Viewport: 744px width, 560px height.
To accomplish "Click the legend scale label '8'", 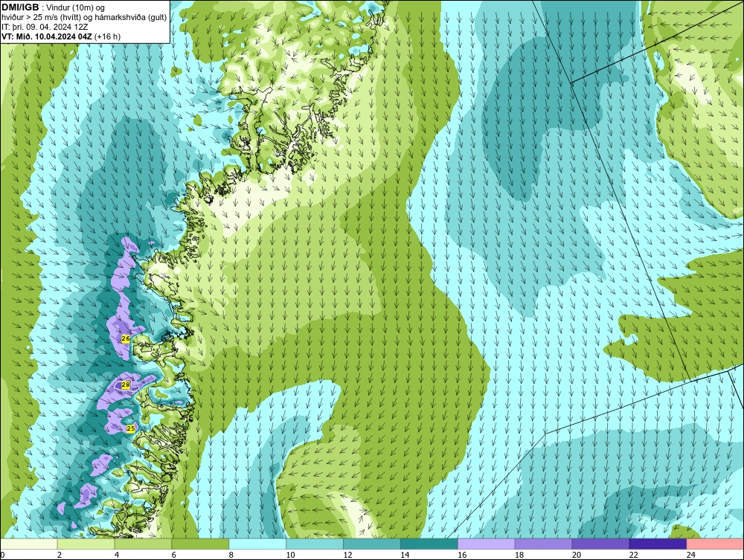I will pyautogui.click(x=231, y=555).
